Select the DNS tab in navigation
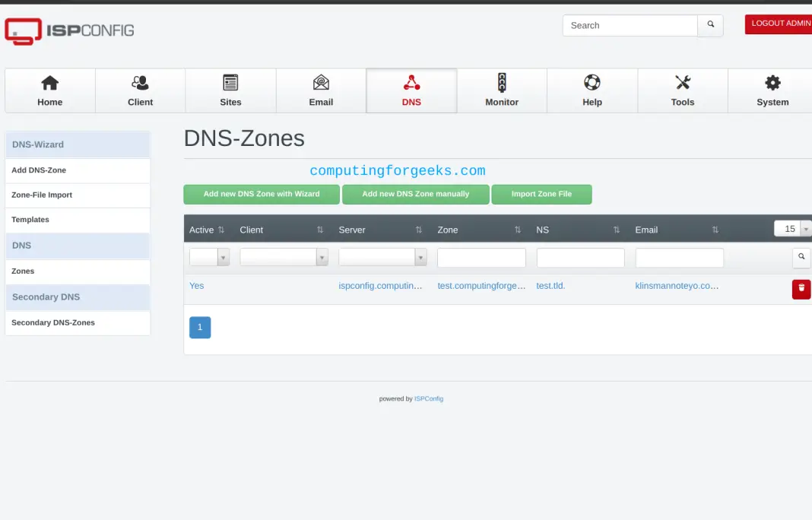 [x=411, y=90]
